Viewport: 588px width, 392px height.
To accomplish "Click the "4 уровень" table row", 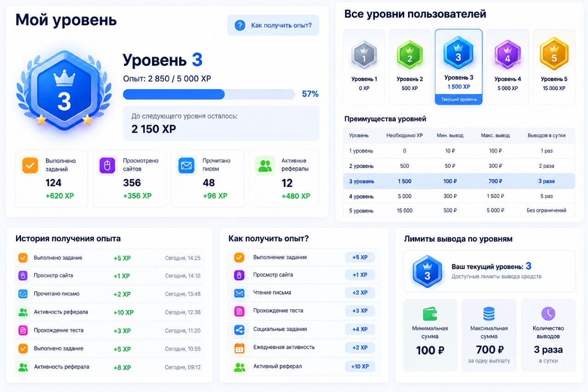I will [459, 196].
